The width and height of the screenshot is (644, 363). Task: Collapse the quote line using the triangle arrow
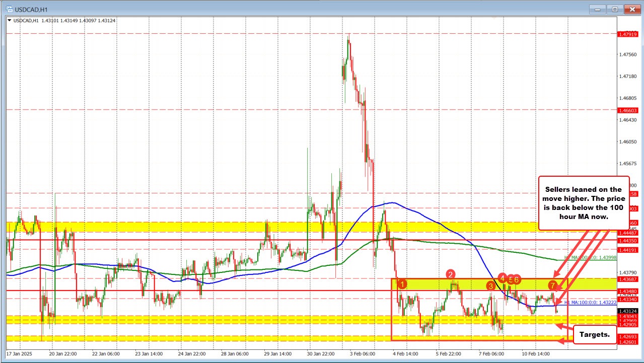9,20
